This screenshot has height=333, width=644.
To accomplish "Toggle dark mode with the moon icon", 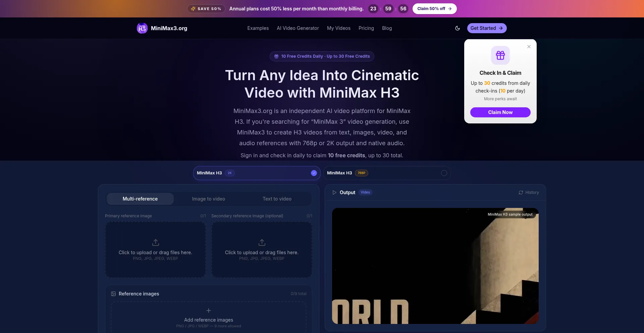I will click(458, 28).
